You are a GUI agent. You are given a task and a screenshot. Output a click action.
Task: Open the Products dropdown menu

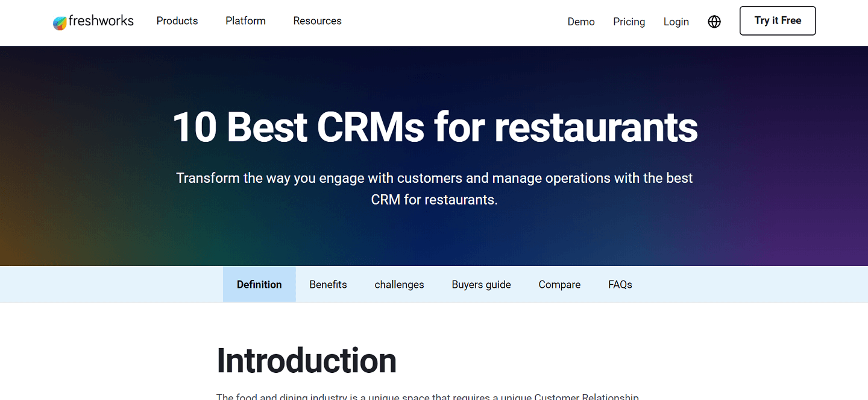tap(177, 21)
